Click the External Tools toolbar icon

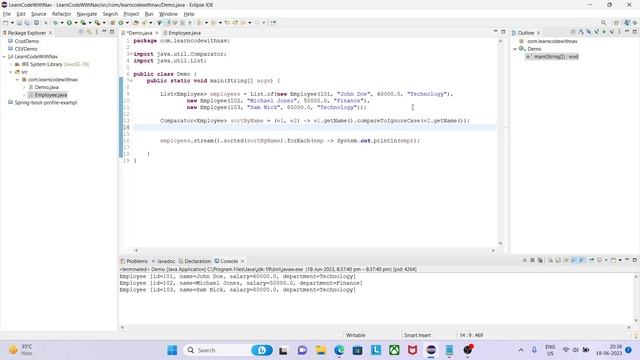click(x=98, y=23)
